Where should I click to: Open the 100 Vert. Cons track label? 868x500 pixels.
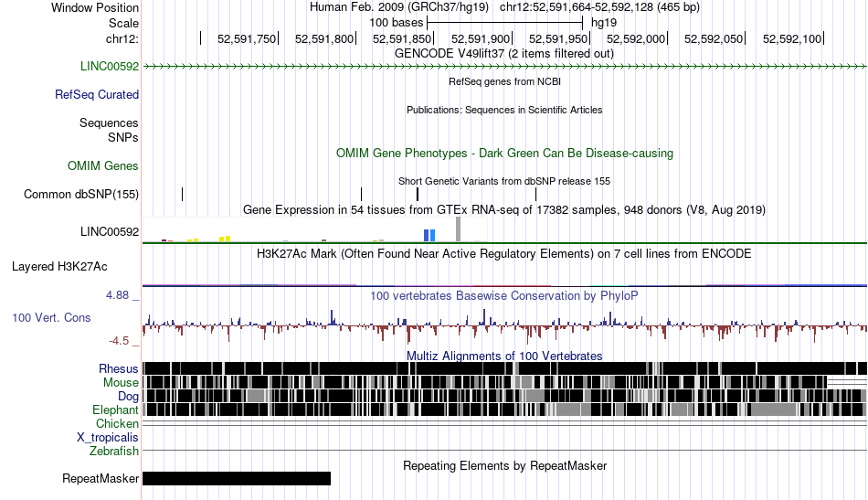[x=51, y=318]
